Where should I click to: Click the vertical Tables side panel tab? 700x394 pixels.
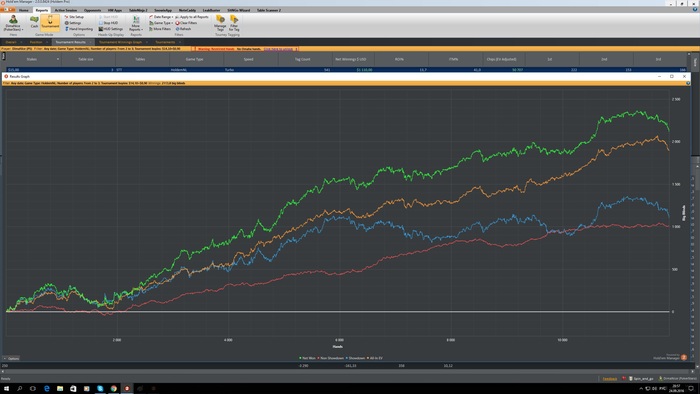coord(695,62)
